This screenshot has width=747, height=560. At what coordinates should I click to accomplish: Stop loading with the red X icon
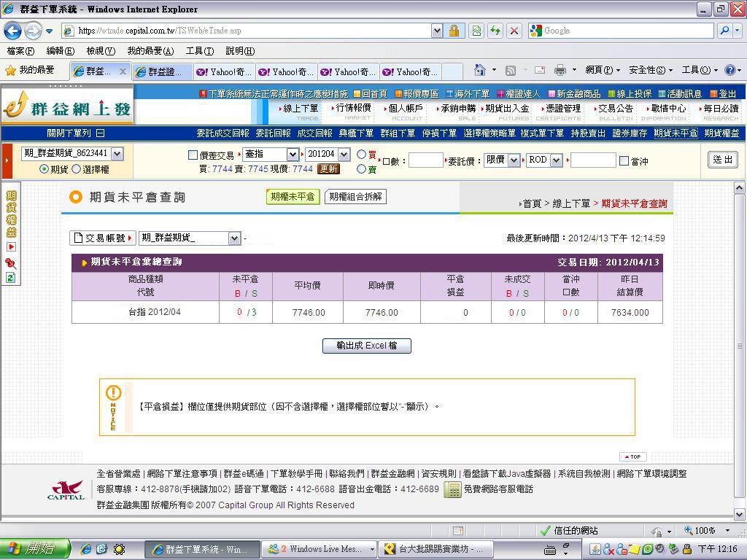(514, 31)
